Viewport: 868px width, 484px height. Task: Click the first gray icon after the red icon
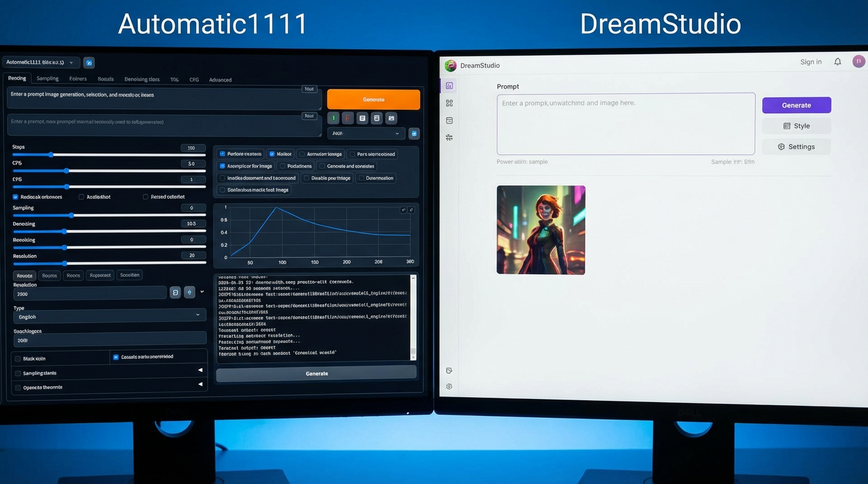[x=362, y=118]
